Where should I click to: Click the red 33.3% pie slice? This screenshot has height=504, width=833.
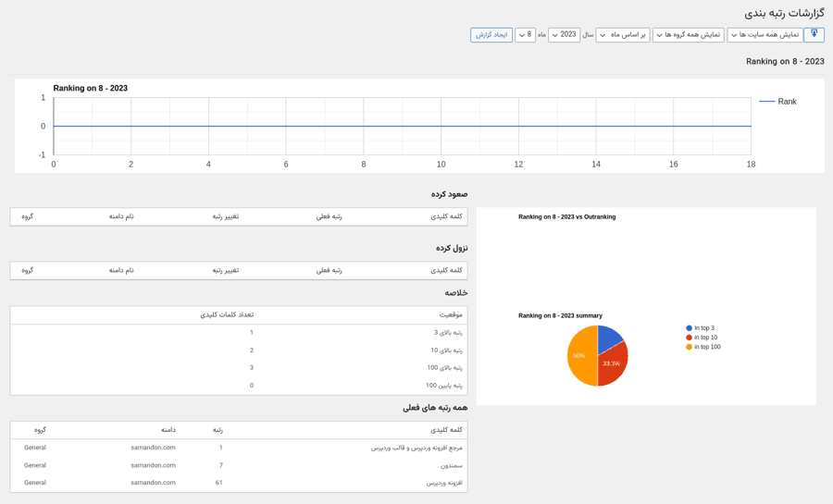coord(612,365)
